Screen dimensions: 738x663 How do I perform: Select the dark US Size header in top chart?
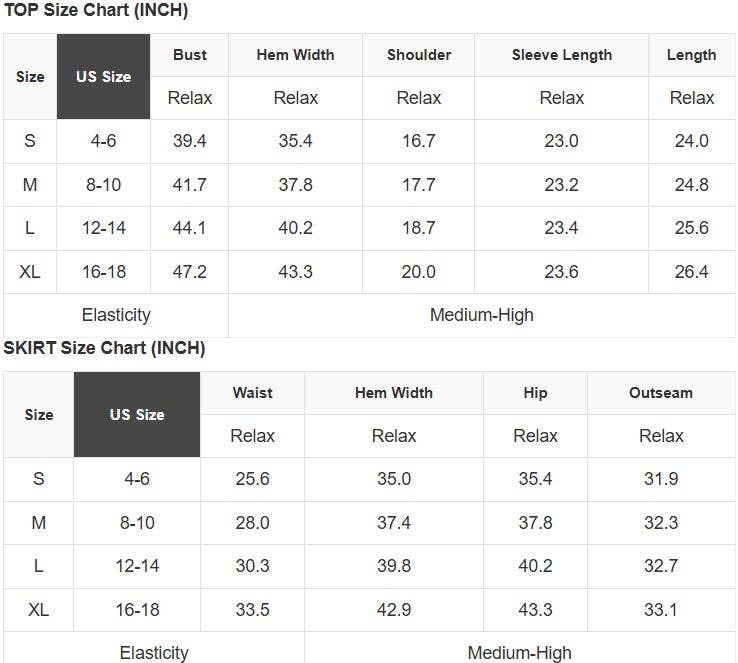click(x=104, y=77)
